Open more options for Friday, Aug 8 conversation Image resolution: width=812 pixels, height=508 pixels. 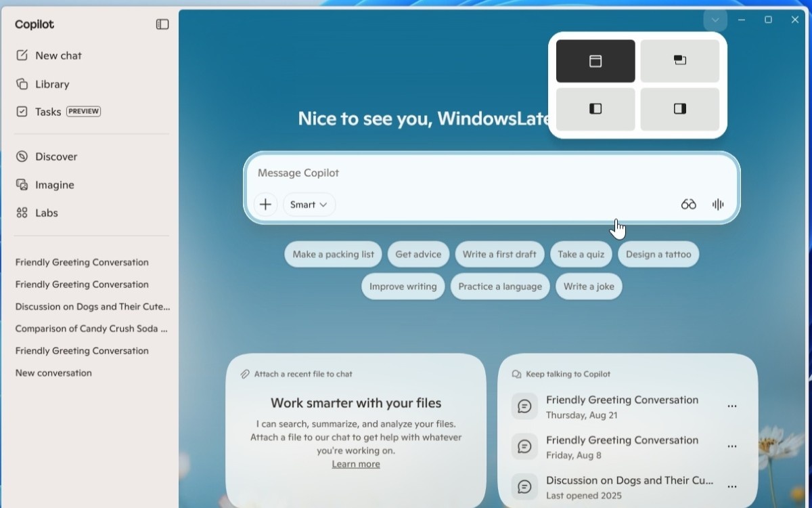731,446
